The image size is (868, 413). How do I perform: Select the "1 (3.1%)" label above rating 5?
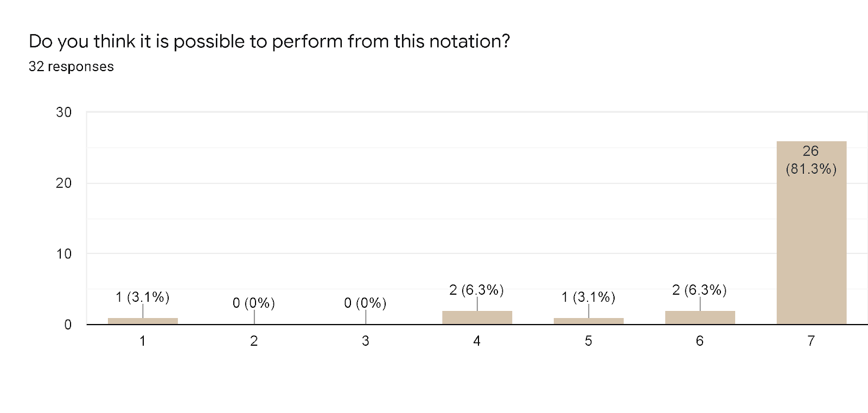click(x=589, y=297)
